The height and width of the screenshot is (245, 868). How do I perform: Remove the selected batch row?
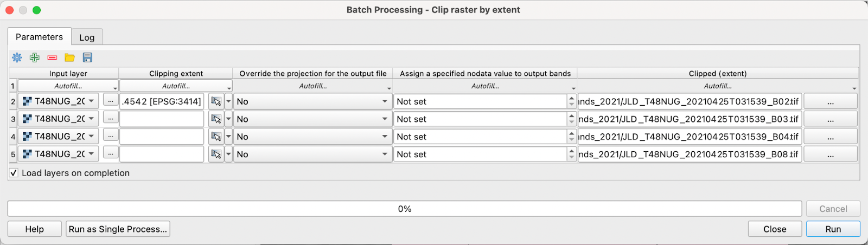coord(52,57)
